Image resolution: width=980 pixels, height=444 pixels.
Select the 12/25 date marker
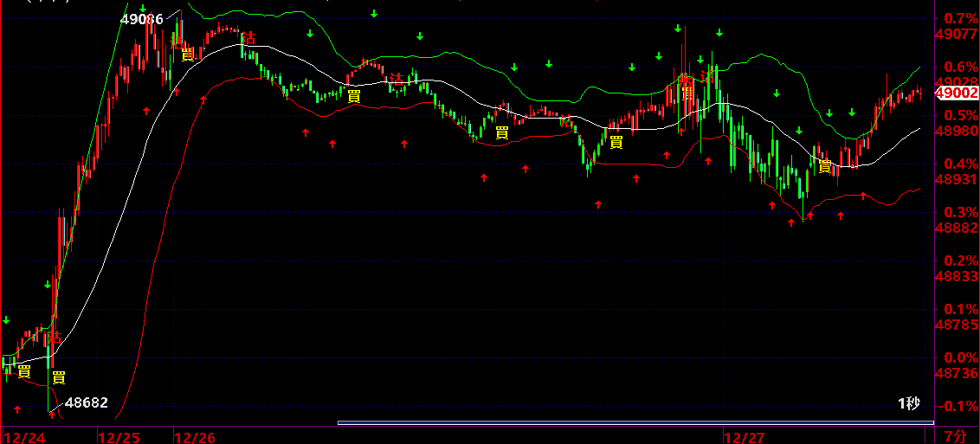tap(119, 437)
